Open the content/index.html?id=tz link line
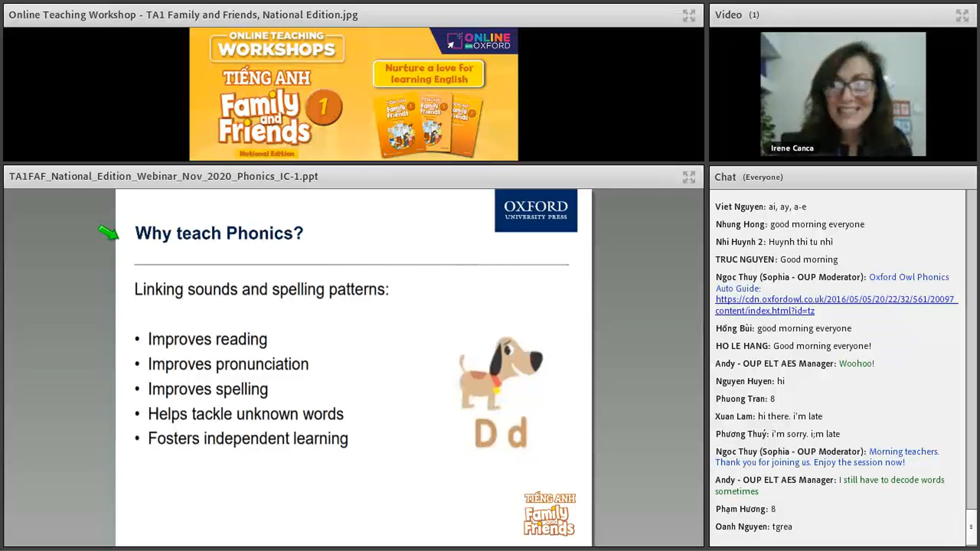The height and width of the screenshot is (551, 980). 765,311
